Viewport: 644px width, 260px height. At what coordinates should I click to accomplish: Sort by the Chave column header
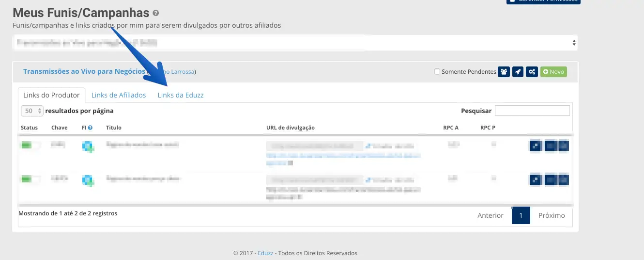pos(59,128)
